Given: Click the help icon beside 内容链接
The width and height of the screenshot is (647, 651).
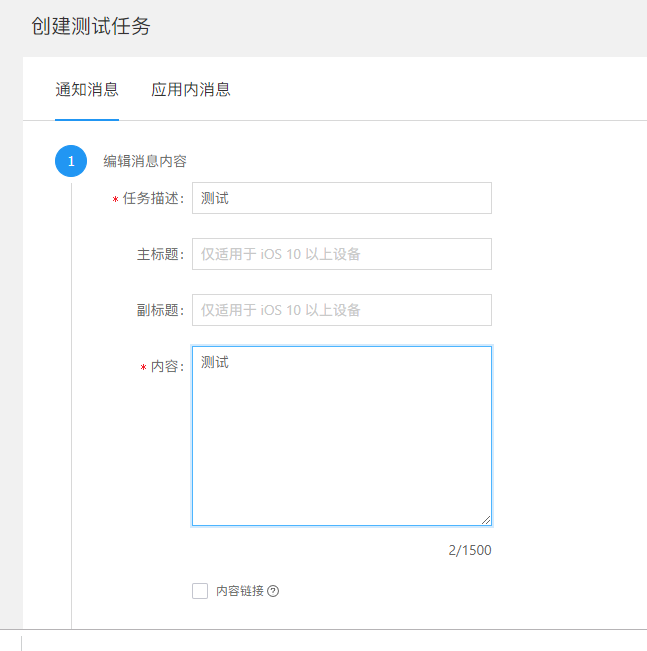Looking at the screenshot, I should 273,591.
